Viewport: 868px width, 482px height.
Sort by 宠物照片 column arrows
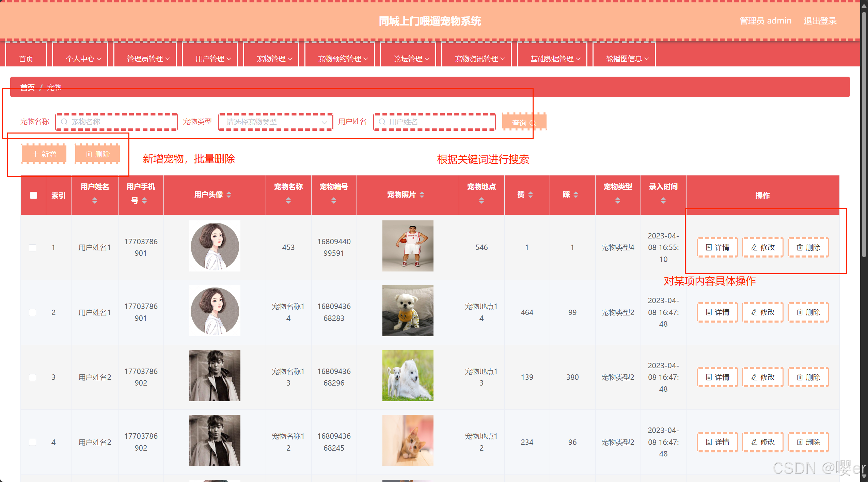pos(422,195)
